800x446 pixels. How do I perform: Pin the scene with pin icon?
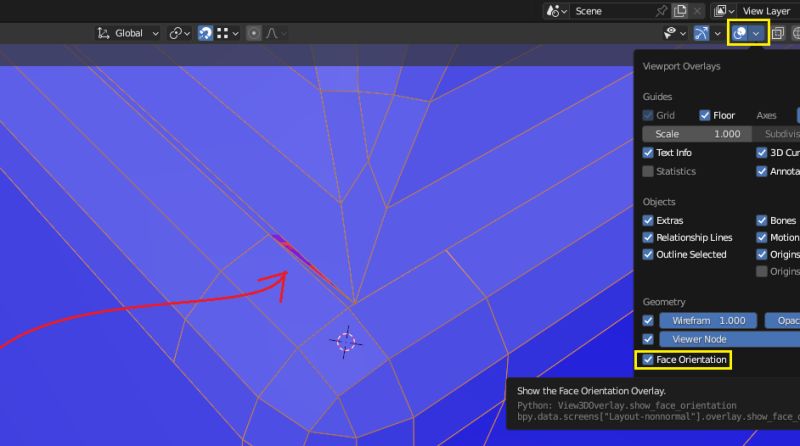[x=661, y=11]
